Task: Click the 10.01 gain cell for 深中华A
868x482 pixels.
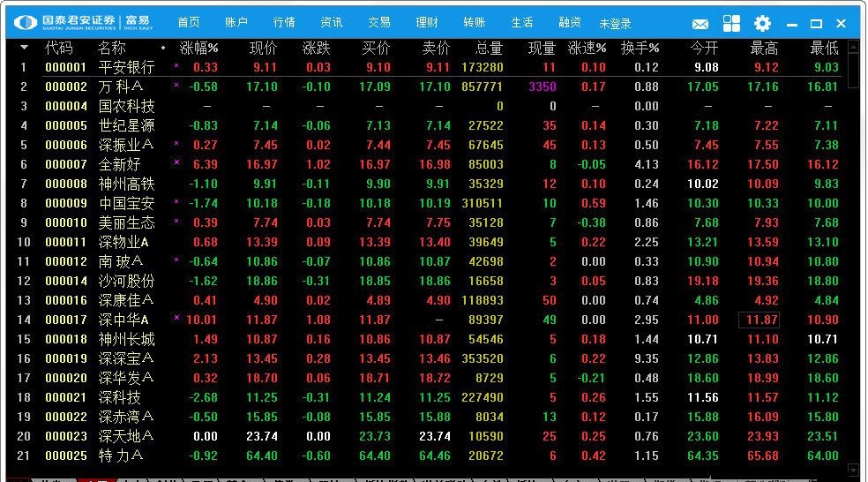Action: click(x=201, y=320)
